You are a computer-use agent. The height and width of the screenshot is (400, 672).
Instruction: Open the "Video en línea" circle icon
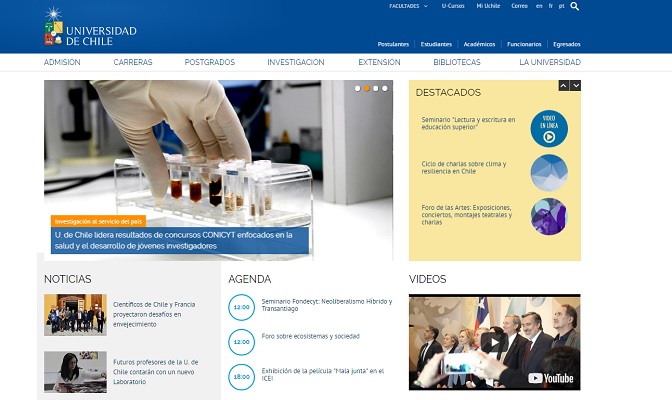(548, 128)
